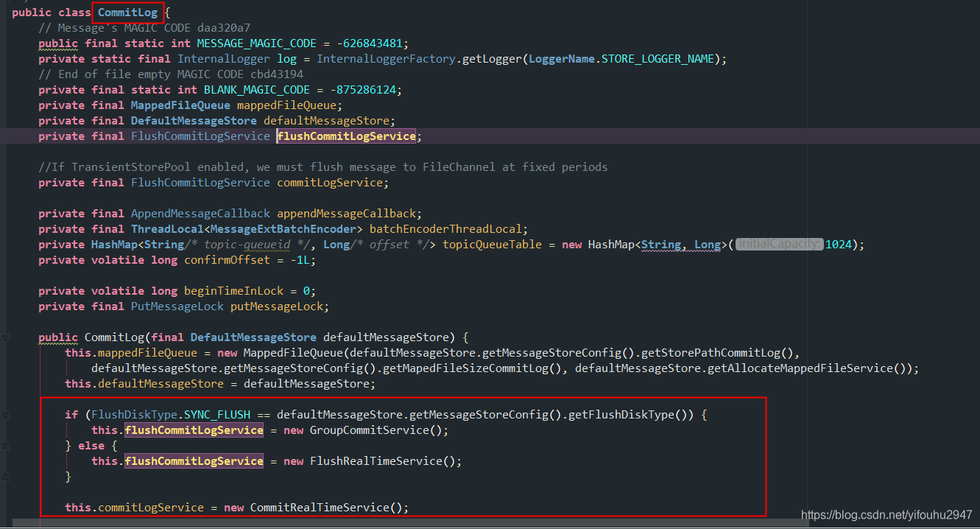Screen dimensions: 980x529
Task: Toggle fold marker at the else line
Action: pos(5,446)
